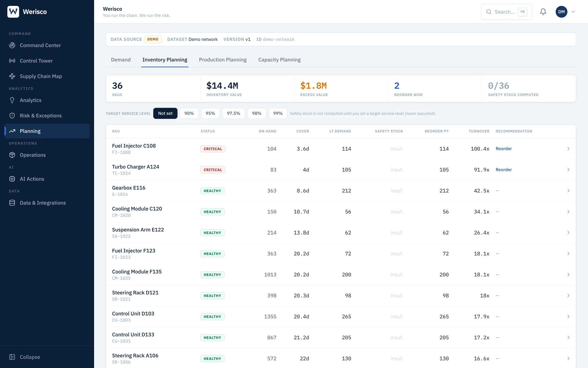
Task: Select the Steering Rack D121 row name
Action: click(x=135, y=292)
